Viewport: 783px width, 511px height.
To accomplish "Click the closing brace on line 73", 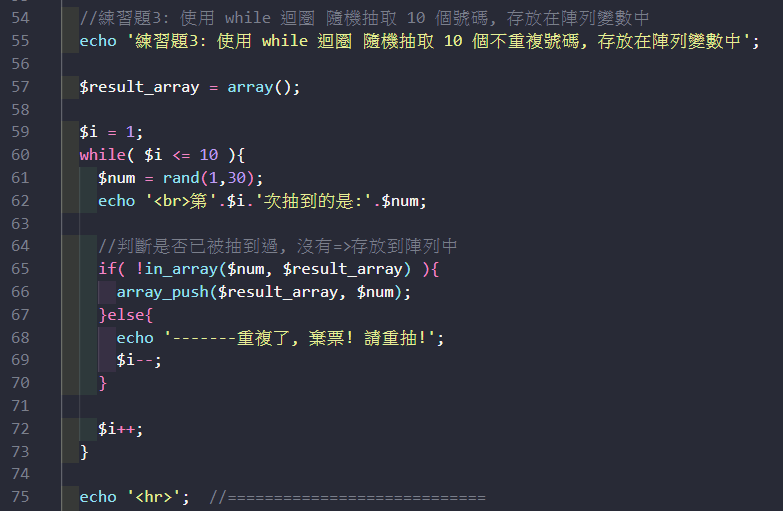I will tap(84, 452).
